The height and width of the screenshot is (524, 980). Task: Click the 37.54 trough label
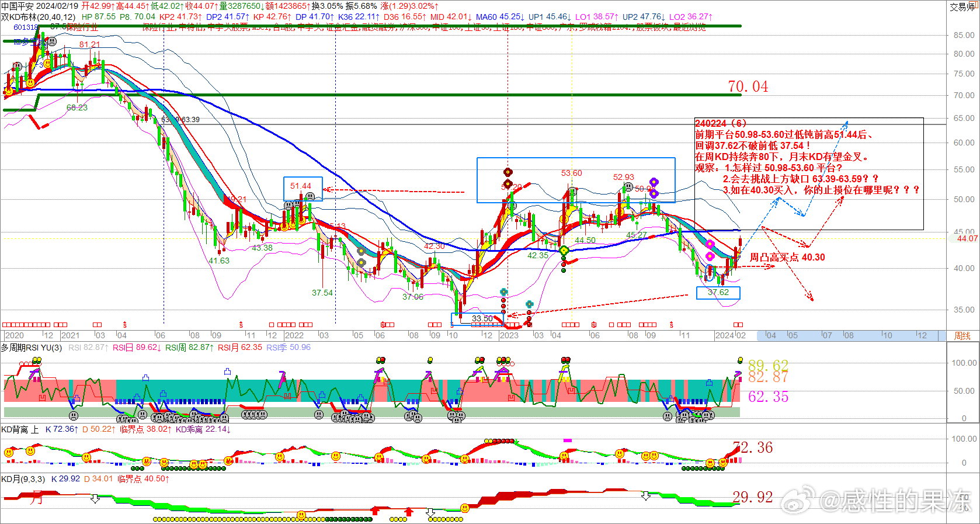pyautogui.click(x=322, y=293)
